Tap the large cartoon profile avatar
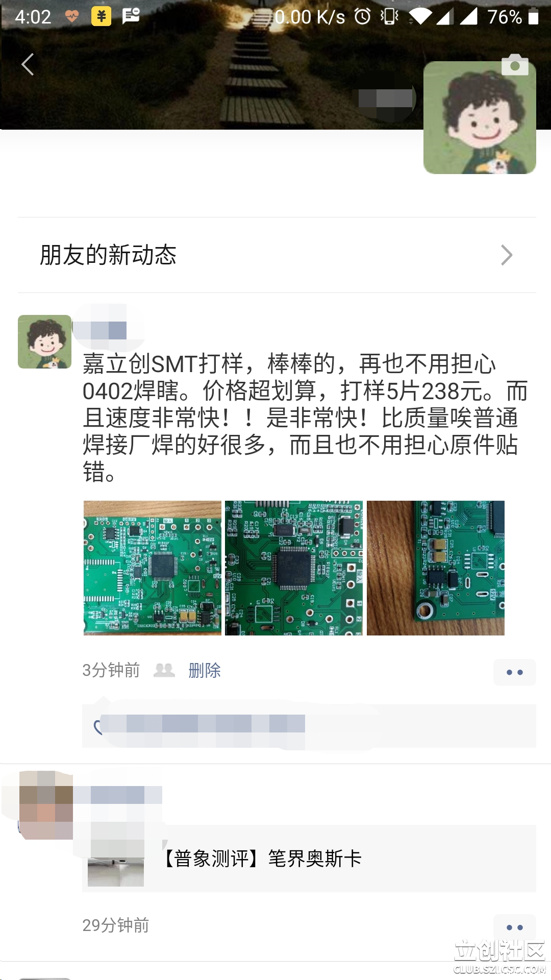The image size is (551, 980). tap(480, 118)
